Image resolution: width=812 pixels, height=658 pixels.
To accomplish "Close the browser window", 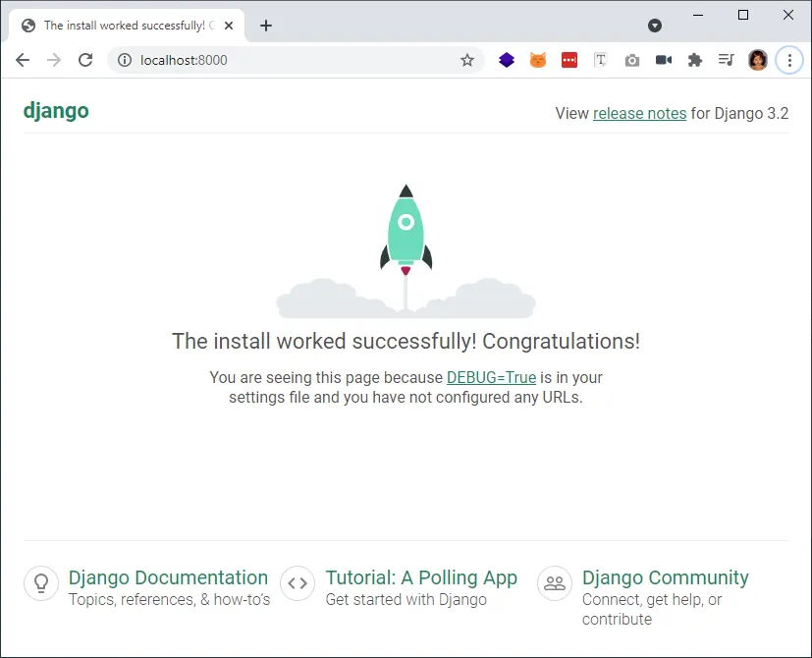I will (x=788, y=15).
